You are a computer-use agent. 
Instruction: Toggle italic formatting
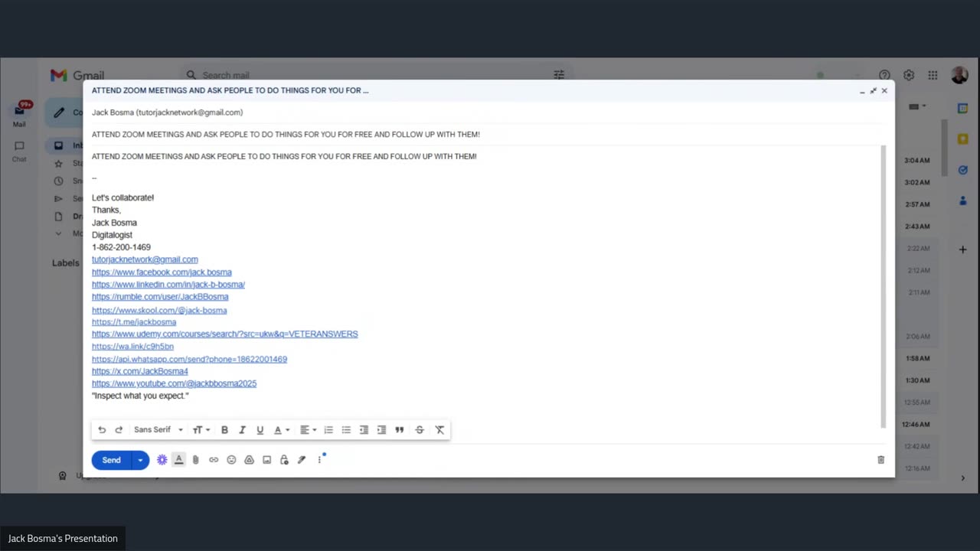tap(242, 430)
